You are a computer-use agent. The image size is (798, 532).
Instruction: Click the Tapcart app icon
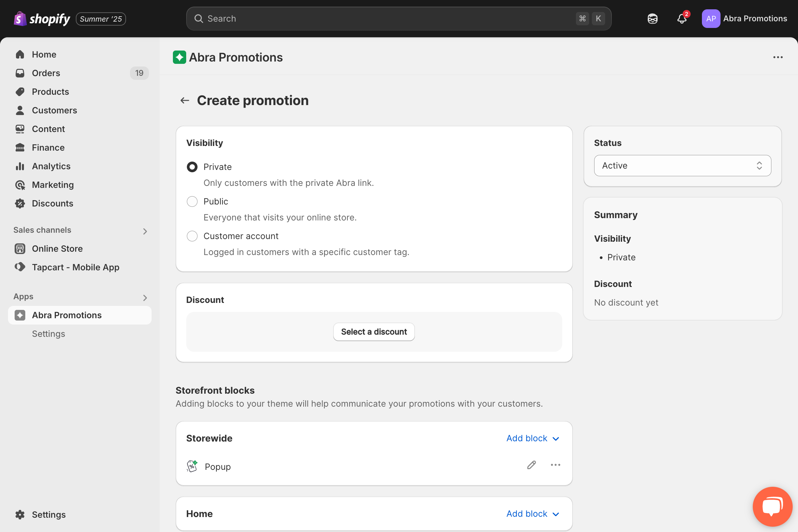pyautogui.click(x=20, y=267)
